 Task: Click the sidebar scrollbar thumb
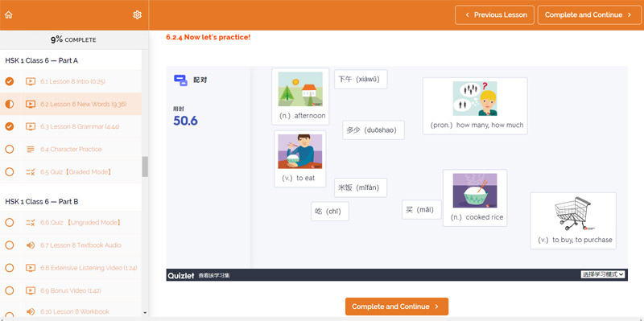tap(145, 167)
